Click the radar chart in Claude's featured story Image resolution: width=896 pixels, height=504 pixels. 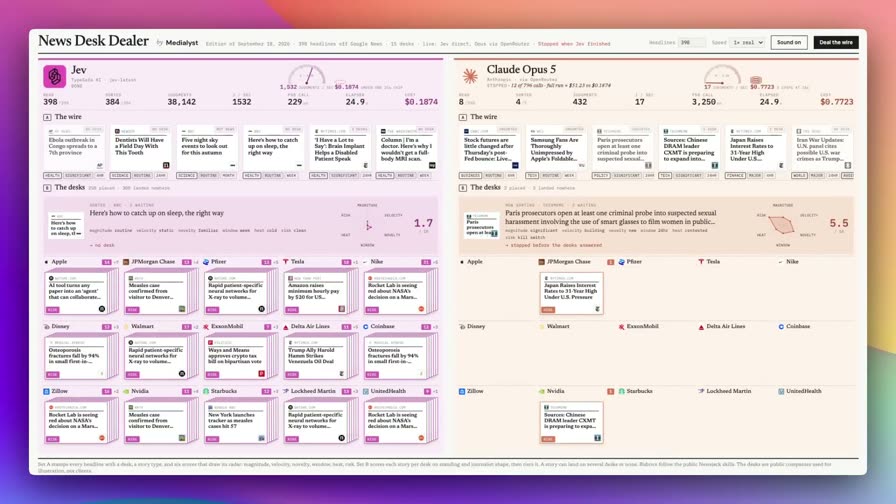pyautogui.click(x=781, y=225)
